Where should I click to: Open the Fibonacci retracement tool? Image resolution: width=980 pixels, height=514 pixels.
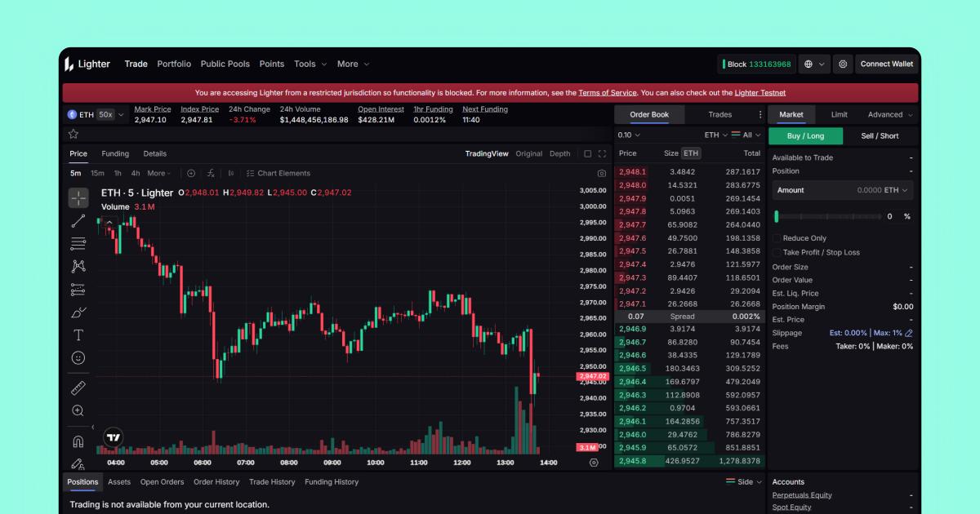coord(78,243)
